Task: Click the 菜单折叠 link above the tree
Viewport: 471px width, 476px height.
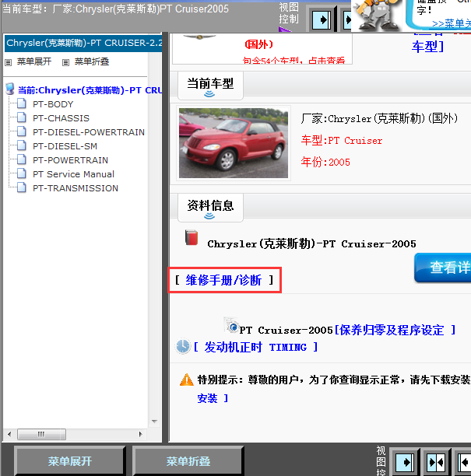Action: point(92,61)
